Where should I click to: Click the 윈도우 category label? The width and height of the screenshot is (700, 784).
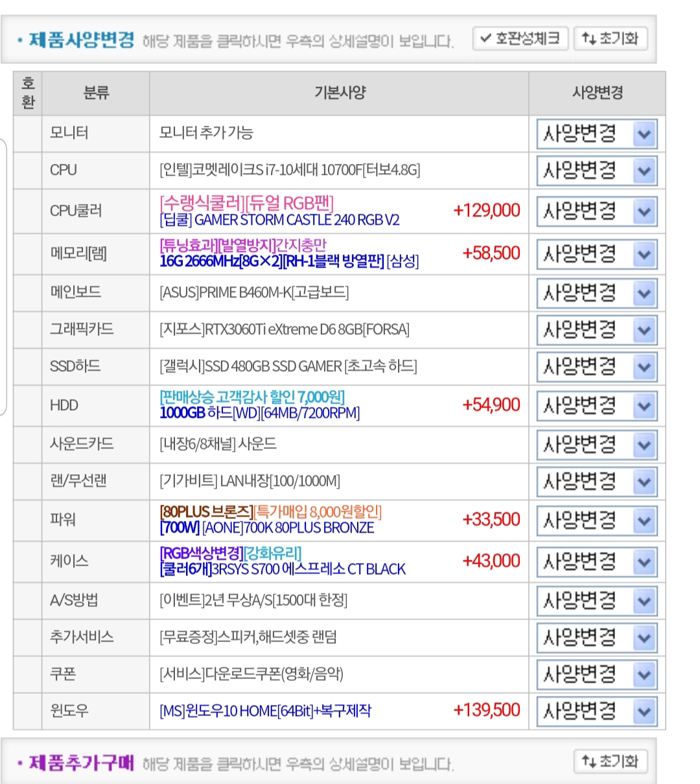pyautogui.click(x=69, y=711)
